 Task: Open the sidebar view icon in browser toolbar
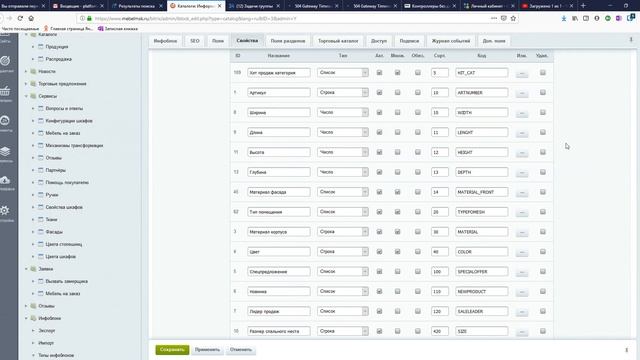click(586, 18)
